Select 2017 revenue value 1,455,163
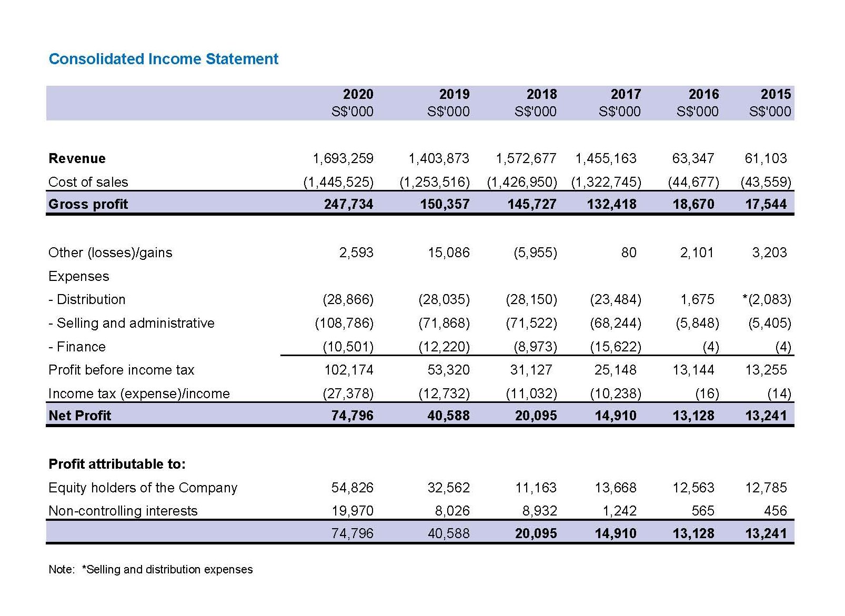 coord(606,158)
